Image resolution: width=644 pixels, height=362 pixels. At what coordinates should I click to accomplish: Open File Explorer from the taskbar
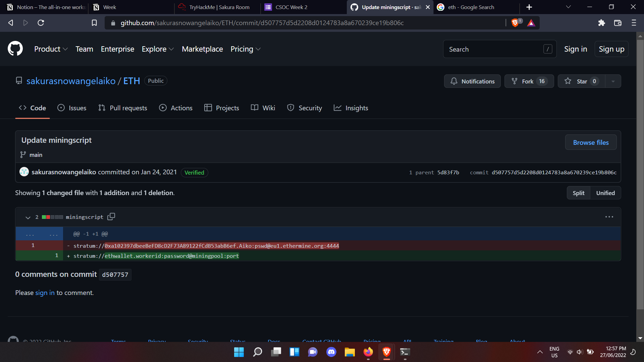pos(350,352)
